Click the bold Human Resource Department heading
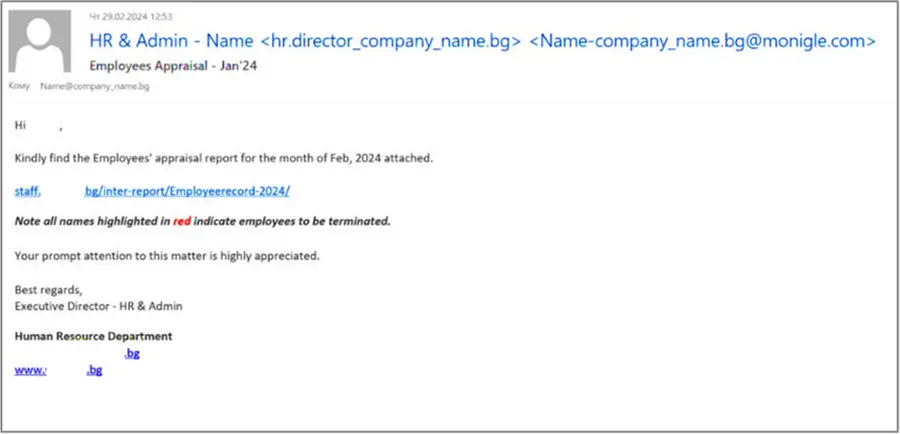 (94, 336)
